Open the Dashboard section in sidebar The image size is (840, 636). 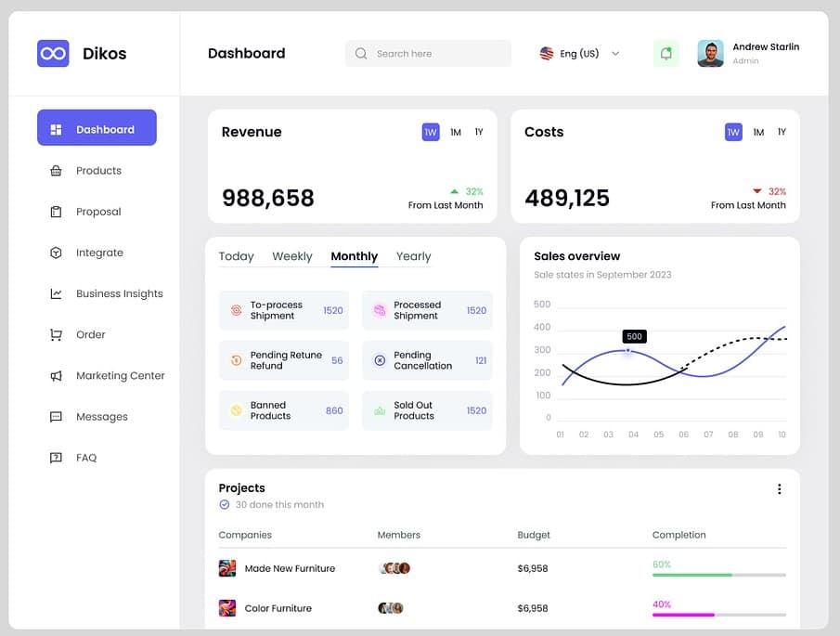(97, 127)
